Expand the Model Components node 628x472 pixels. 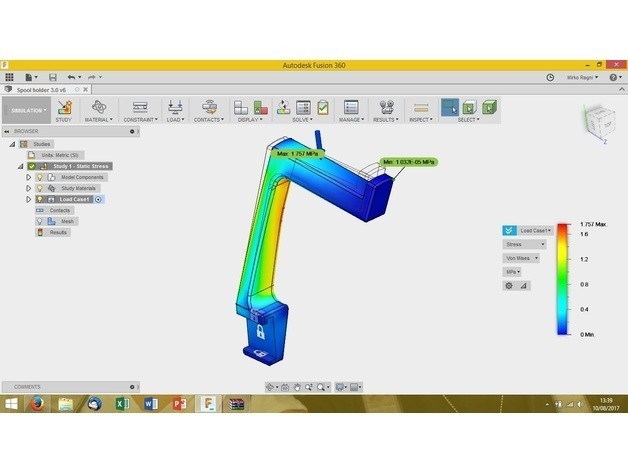(x=28, y=177)
